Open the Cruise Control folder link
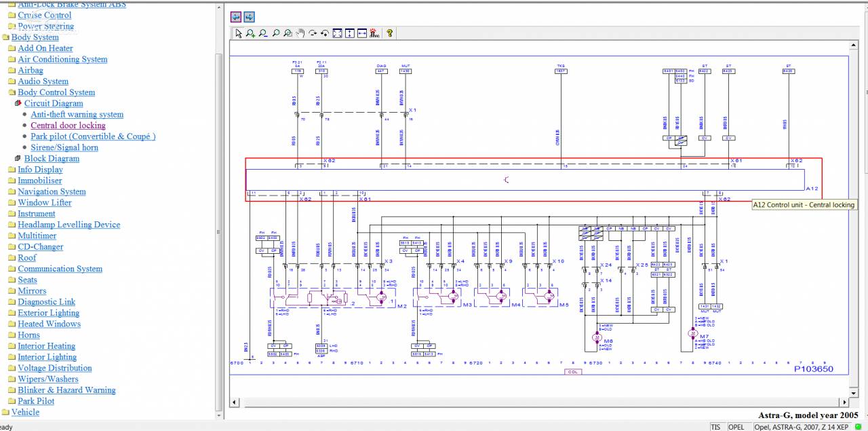Image resolution: width=868 pixels, height=431 pixels. [x=45, y=15]
